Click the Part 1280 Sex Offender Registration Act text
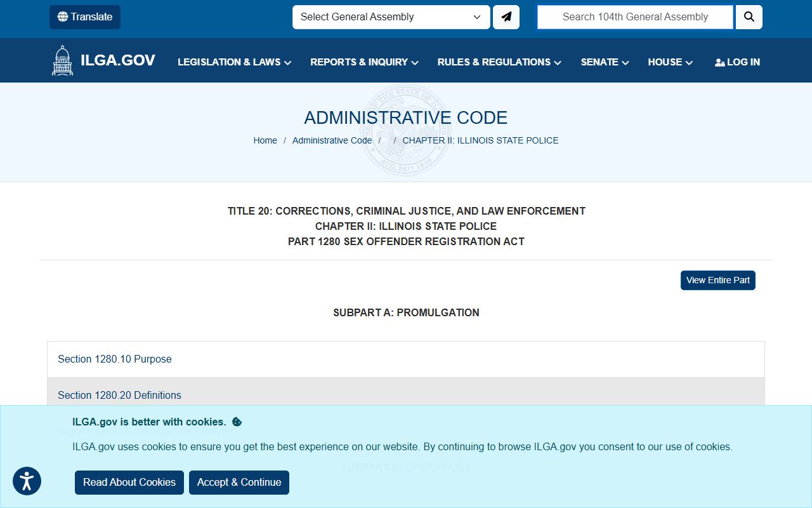Viewport: 812px width, 508px height. tap(406, 241)
